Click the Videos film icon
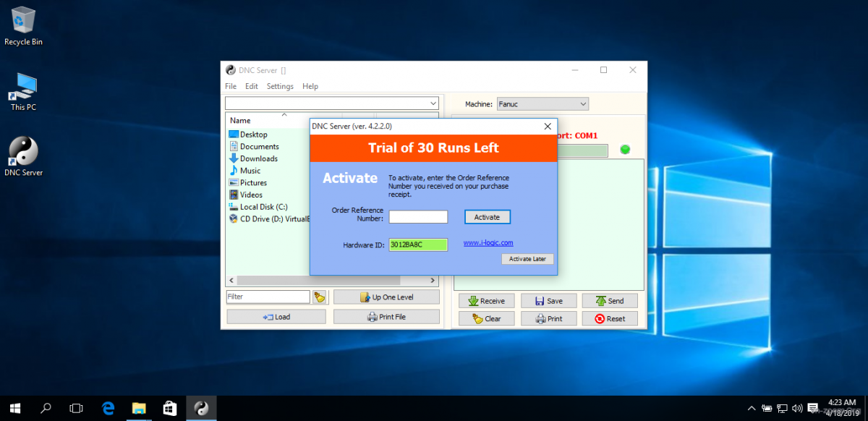Image resolution: width=868 pixels, height=421 pixels. (234, 195)
